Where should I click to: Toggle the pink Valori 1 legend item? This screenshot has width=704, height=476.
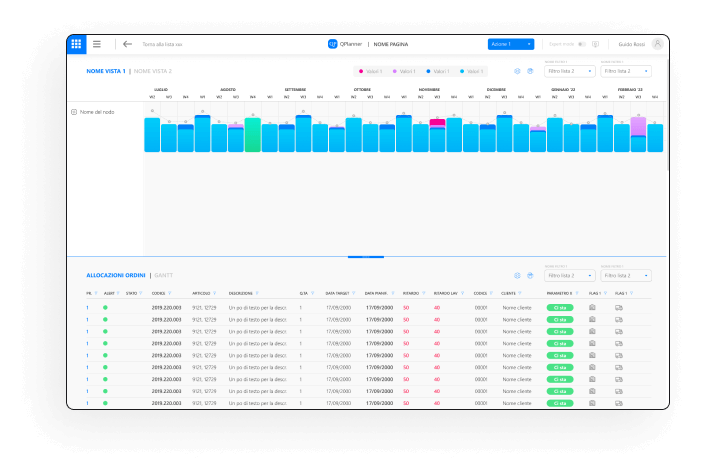pos(372,71)
